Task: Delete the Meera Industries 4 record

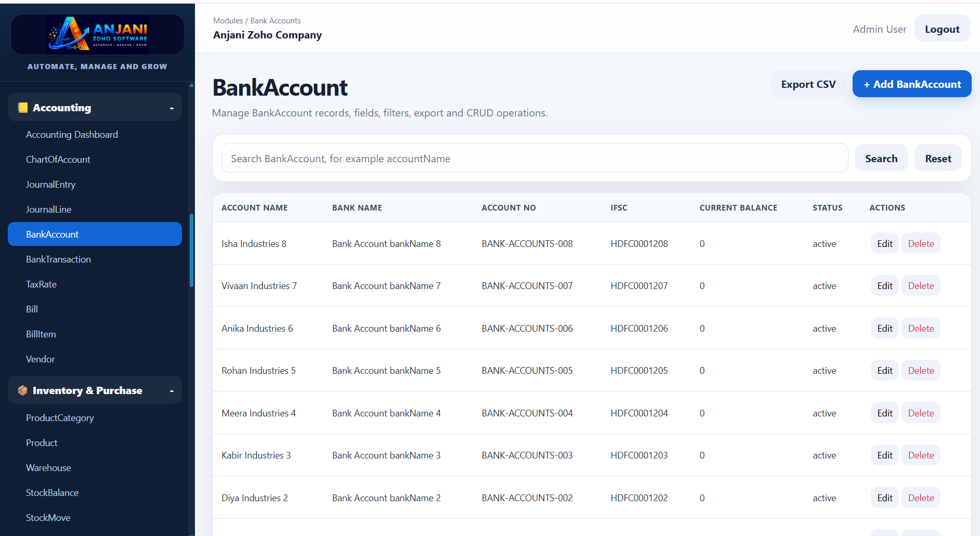Action: tap(921, 413)
